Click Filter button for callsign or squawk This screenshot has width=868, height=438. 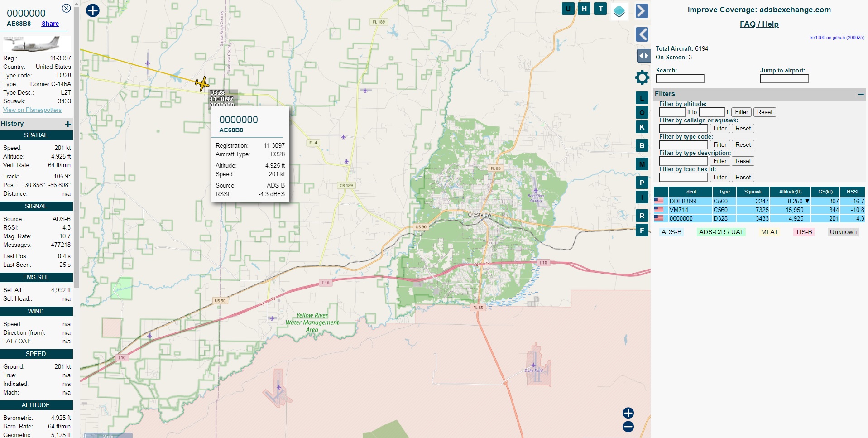tap(720, 129)
